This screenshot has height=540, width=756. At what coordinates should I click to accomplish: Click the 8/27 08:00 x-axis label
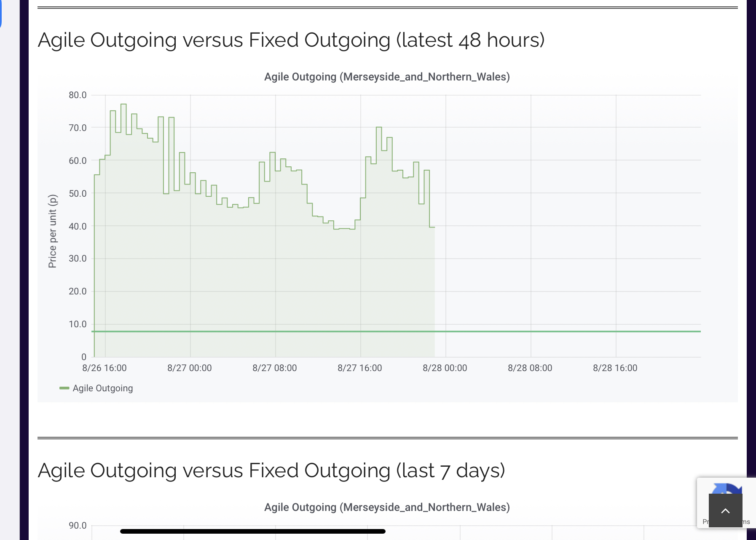[274, 368]
